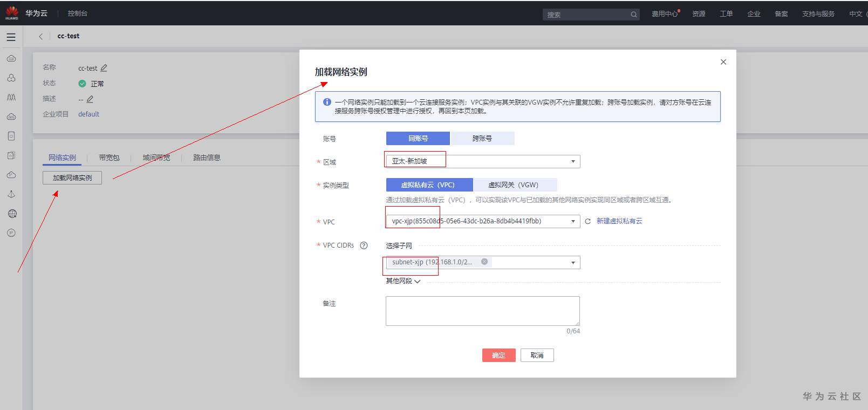Open 备案 in top bar

pyautogui.click(x=781, y=14)
